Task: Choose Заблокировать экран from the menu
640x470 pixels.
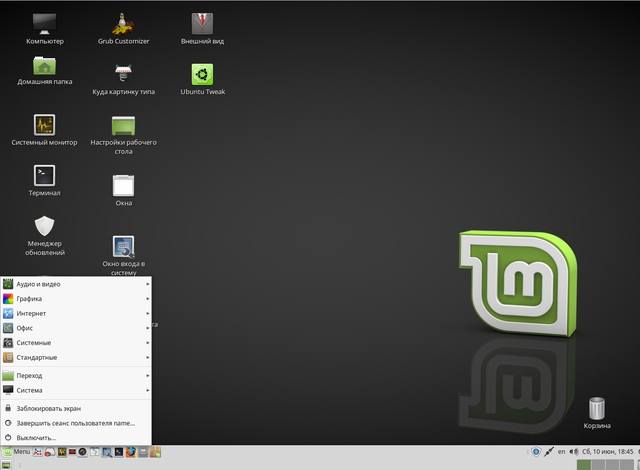Action: point(76,408)
